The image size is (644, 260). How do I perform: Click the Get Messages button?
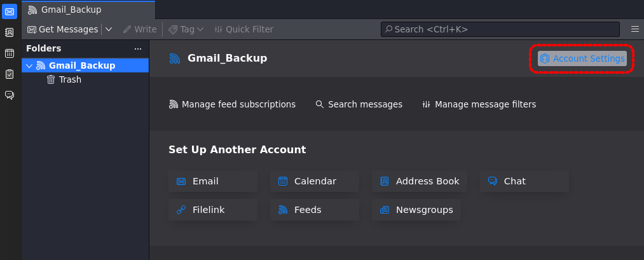pos(62,30)
